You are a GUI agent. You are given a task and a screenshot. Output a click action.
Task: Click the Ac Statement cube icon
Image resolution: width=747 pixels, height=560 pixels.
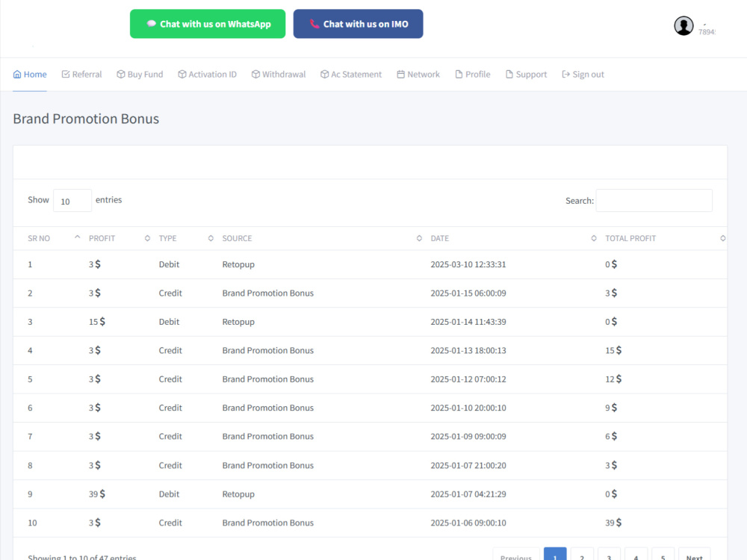[x=324, y=74]
